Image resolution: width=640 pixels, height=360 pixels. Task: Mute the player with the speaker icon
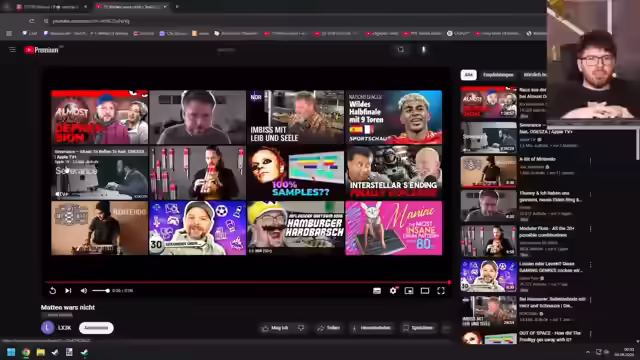click(84, 291)
